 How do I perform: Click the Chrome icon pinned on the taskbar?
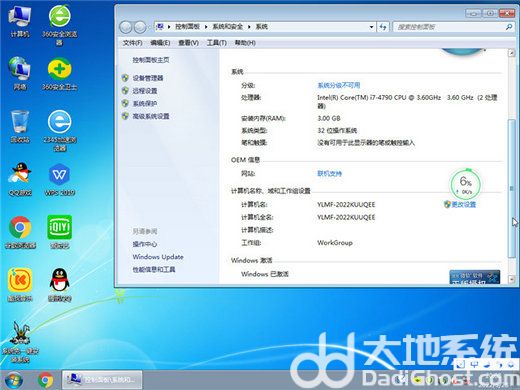(46, 380)
